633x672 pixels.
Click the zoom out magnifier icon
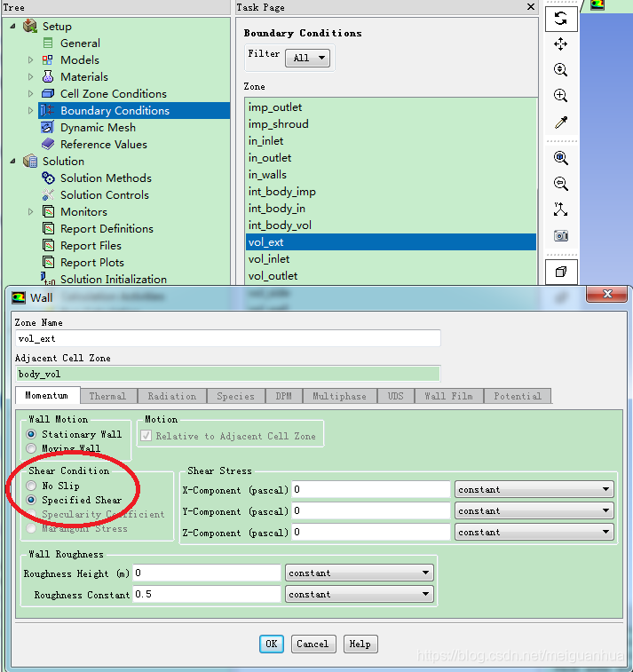(x=560, y=184)
